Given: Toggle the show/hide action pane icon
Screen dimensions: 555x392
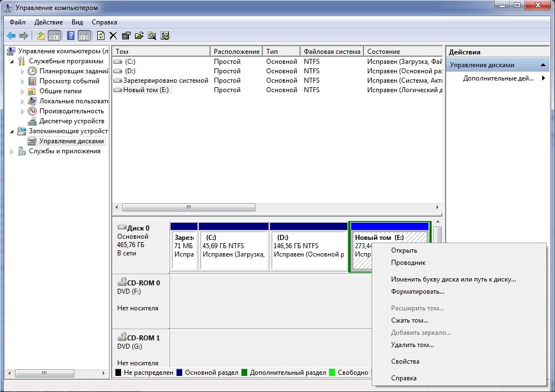Looking at the screenshot, I should click(x=84, y=36).
